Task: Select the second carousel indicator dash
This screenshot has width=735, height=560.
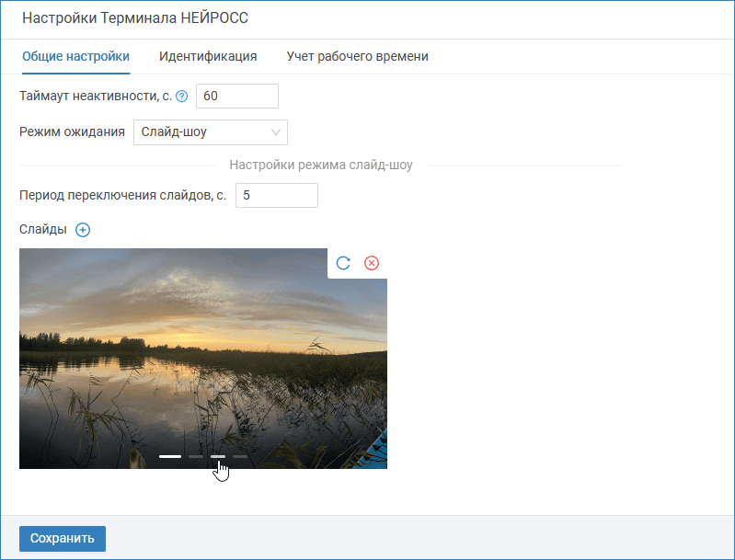Action: (x=195, y=456)
